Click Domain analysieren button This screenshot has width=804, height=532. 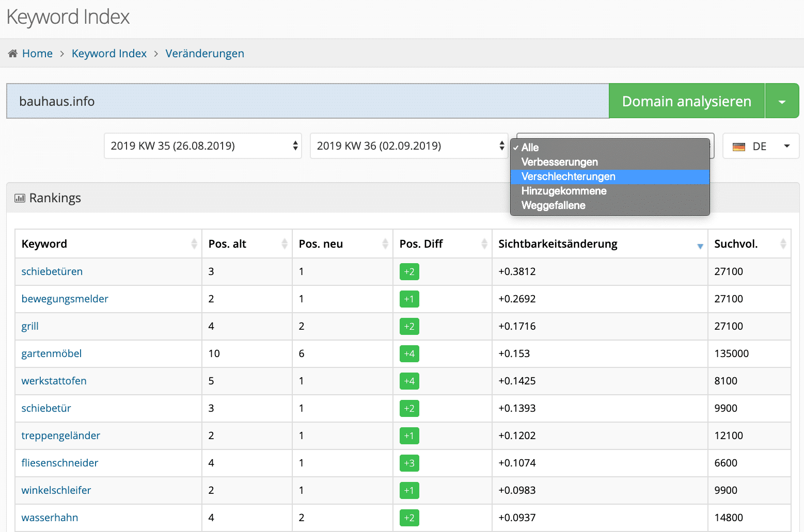687,101
